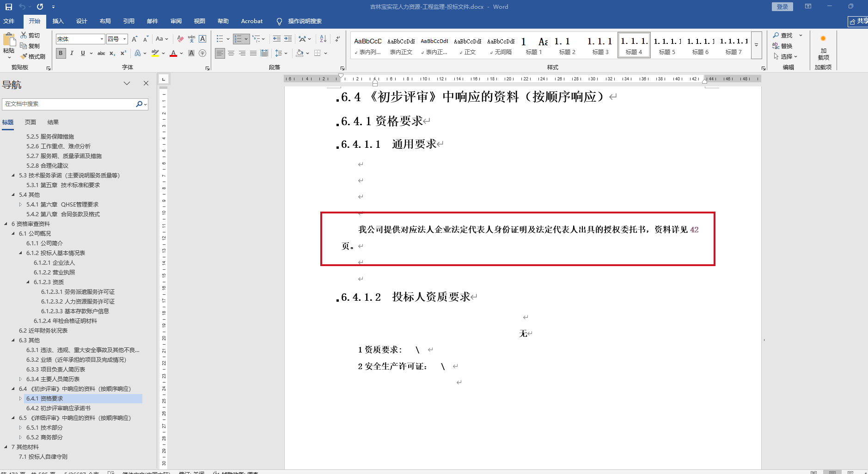
Task: Apply distributed alignment to the paragraph
Action: pos(264,54)
